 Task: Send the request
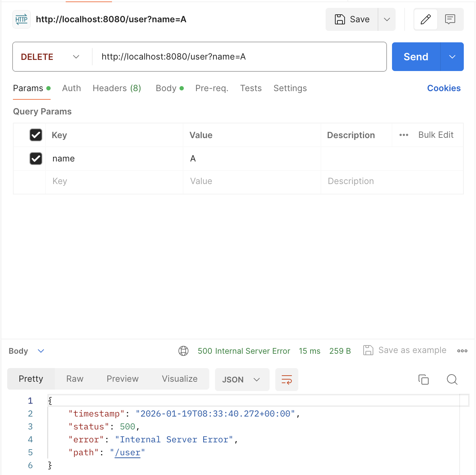416,57
